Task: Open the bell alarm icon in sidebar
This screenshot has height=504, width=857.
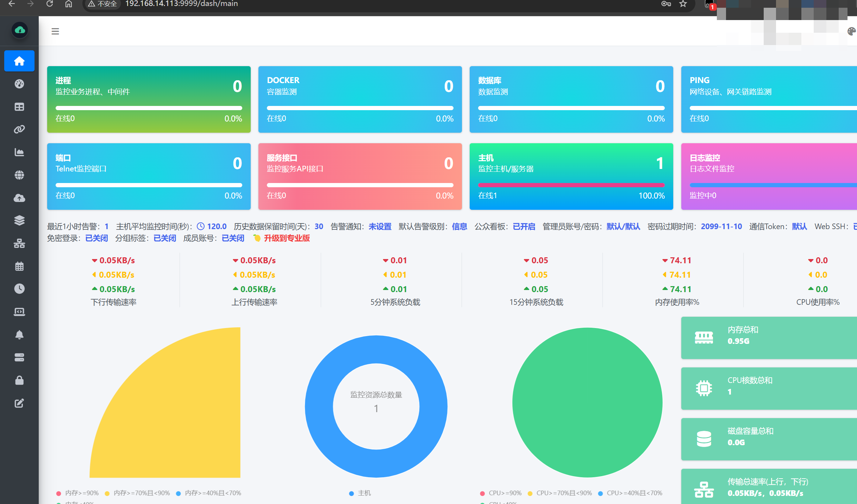Action: tap(19, 335)
